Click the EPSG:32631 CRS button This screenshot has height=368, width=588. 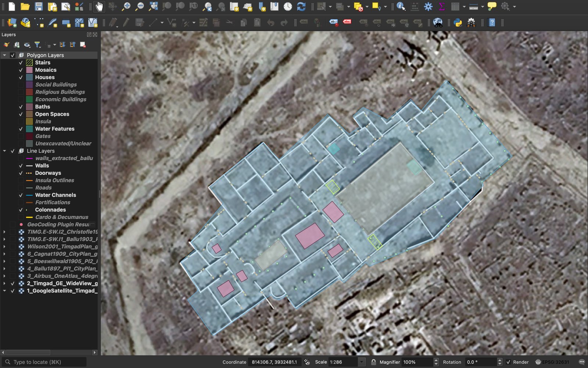552,362
